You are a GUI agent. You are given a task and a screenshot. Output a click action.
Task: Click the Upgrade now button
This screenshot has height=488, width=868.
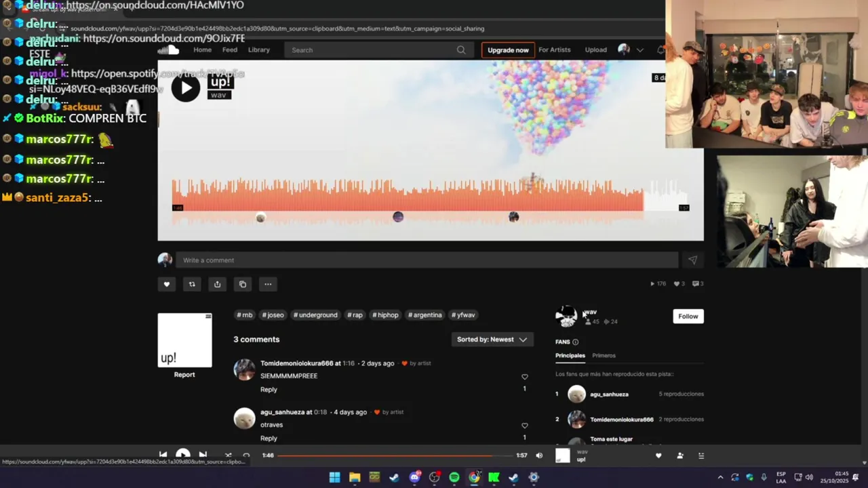coord(508,50)
